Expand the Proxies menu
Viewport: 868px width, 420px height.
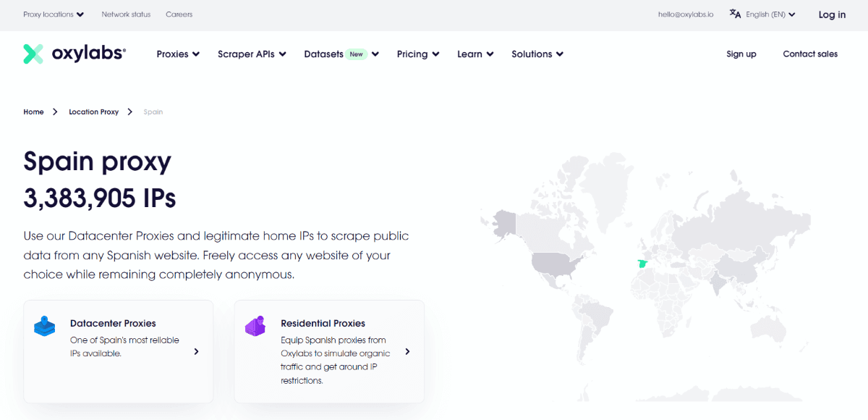[178, 54]
